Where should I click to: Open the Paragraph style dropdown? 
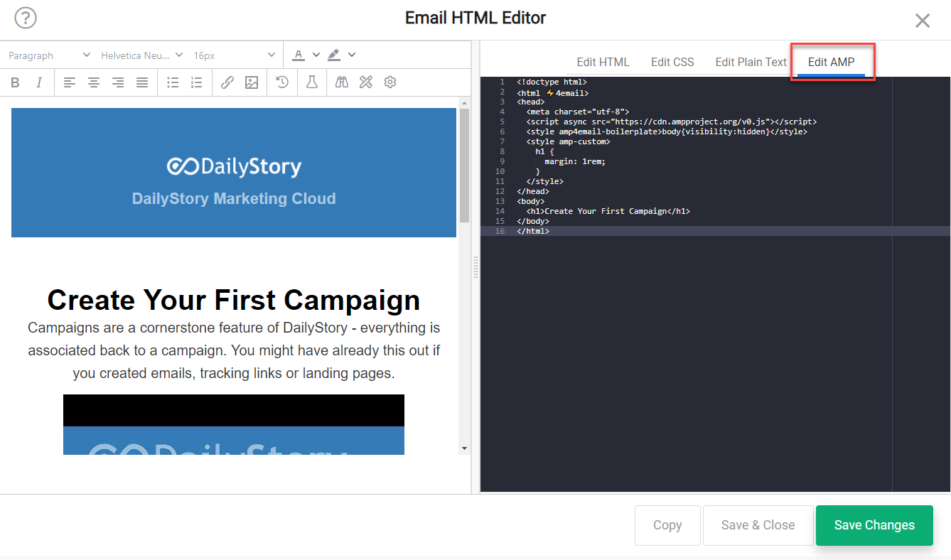click(x=49, y=55)
